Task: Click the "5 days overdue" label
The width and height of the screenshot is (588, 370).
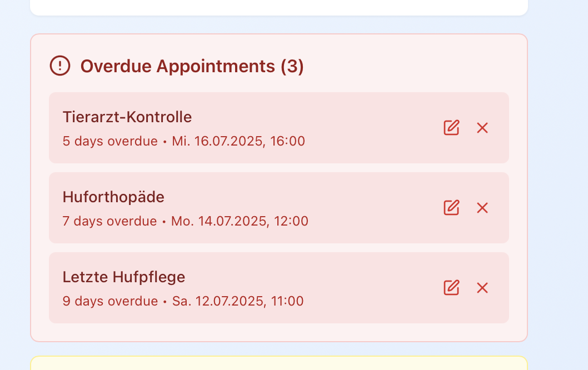Action: [x=110, y=141]
